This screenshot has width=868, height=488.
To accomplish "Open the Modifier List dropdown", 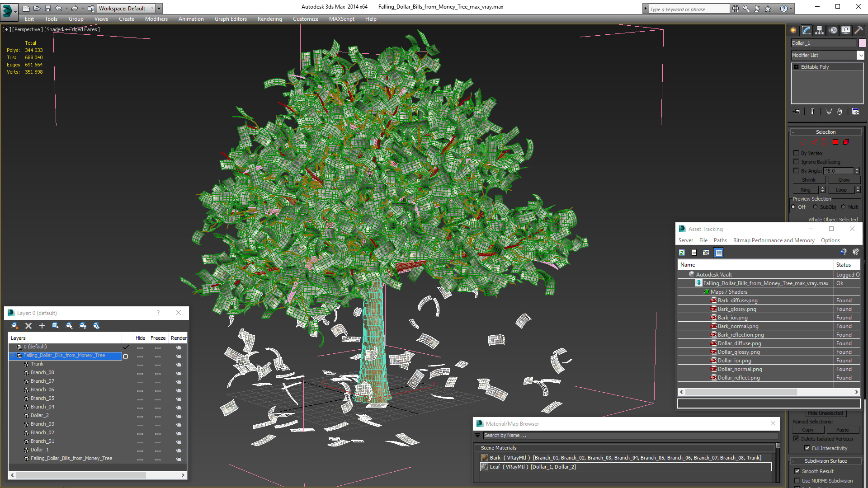I will tap(860, 55).
